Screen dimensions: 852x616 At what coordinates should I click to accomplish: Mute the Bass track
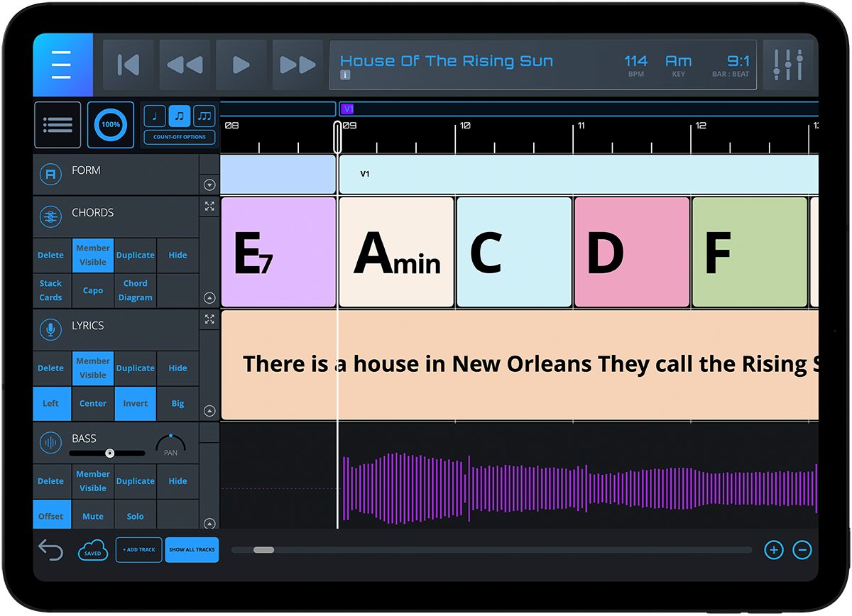point(93,516)
